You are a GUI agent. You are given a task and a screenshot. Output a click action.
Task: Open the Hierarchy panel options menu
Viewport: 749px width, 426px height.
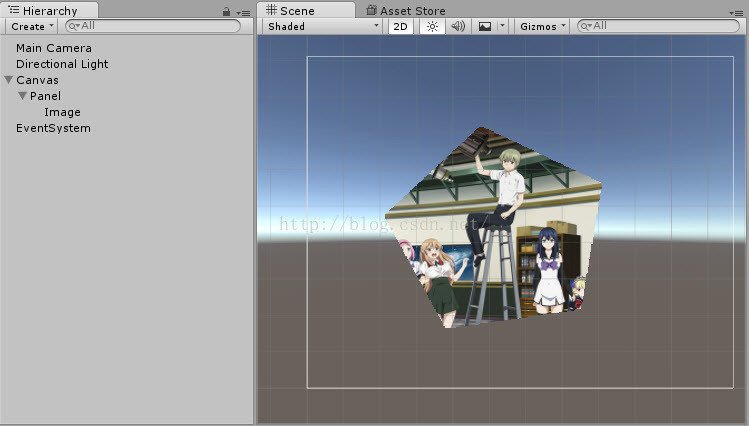(x=244, y=13)
